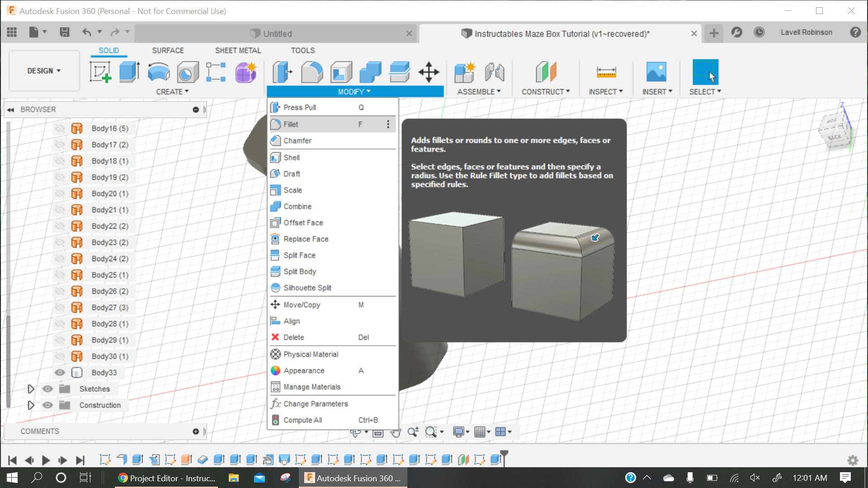Click the Compute All option

pos(303,420)
